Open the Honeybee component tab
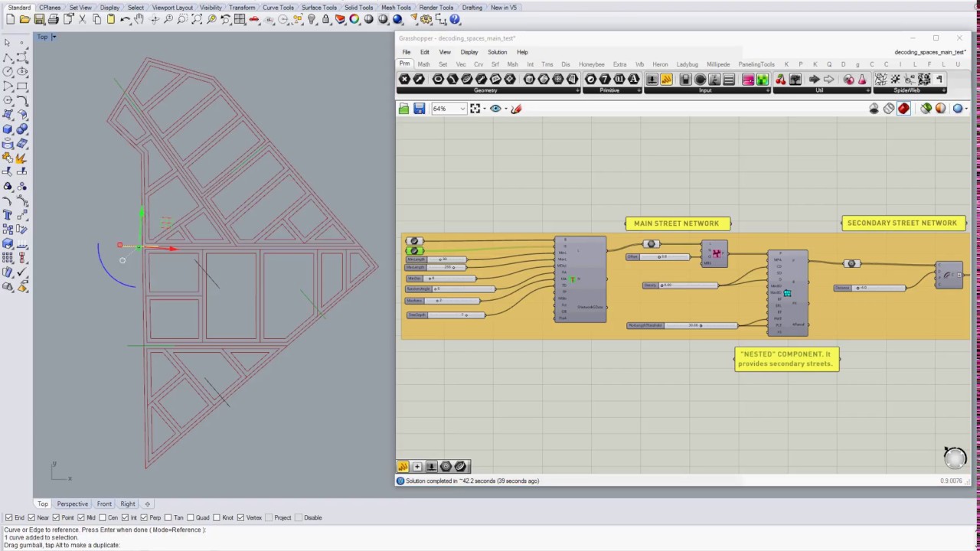 pyautogui.click(x=591, y=64)
